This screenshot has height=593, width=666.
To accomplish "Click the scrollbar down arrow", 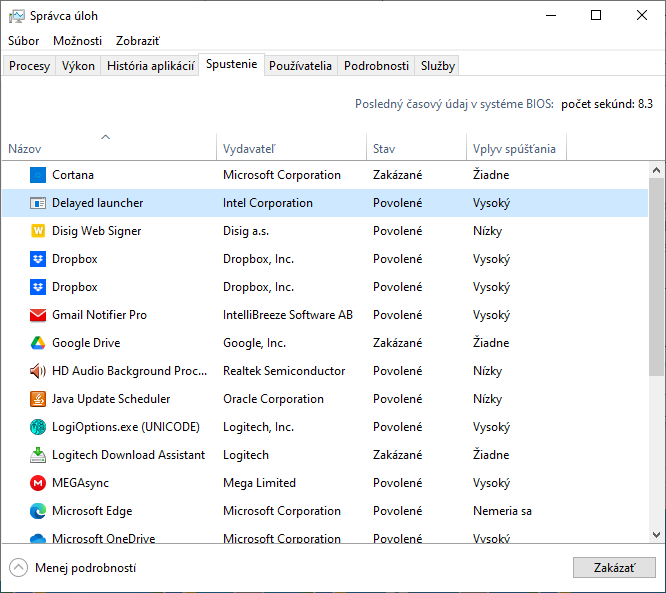I will (x=656, y=535).
